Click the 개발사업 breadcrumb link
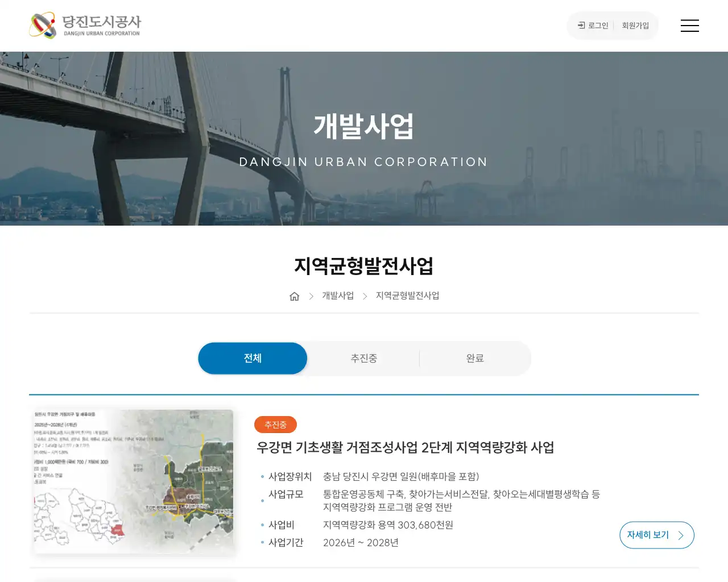Viewport: 728px width, 582px height. point(338,296)
